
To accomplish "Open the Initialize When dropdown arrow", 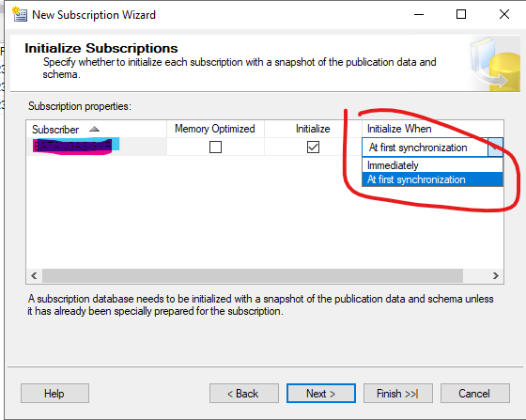I will (495, 147).
